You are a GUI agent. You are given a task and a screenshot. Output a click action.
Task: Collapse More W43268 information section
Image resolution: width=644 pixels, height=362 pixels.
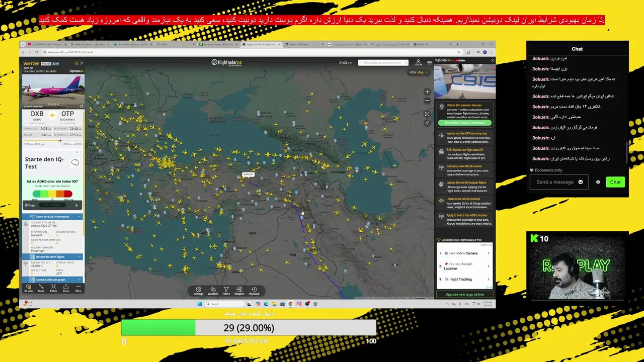(52, 217)
